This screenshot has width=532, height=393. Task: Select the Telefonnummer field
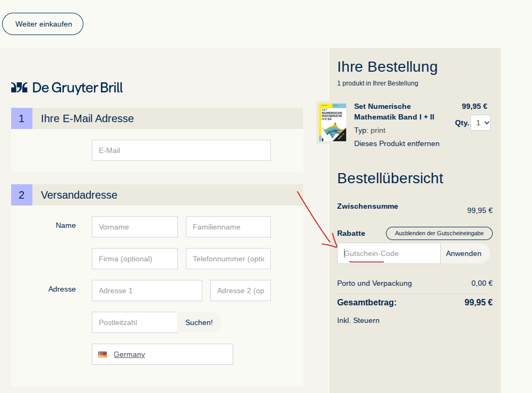(x=228, y=259)
